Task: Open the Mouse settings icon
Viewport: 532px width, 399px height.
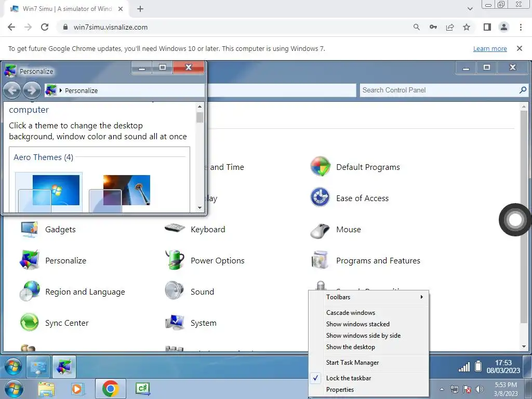Action: 320,231
